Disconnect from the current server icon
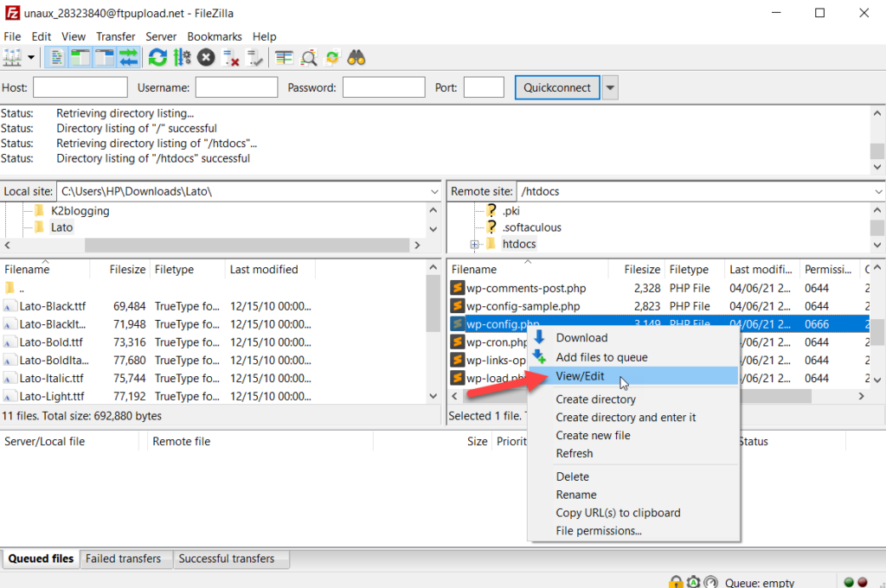The width and height of the screenshot is (886, 588). [x=230, y=58]
